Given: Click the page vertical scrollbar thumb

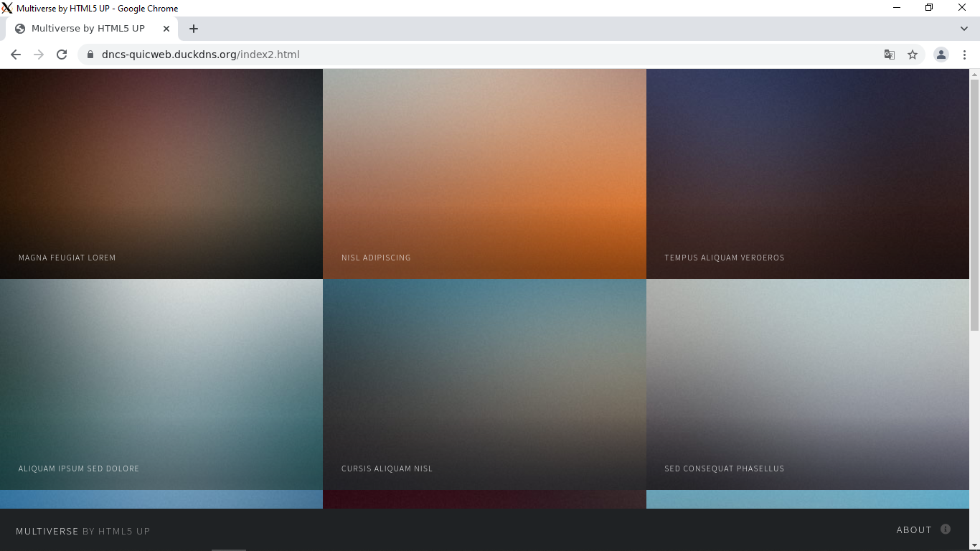Looking at the screenshot, I should (x=974, y=204).
